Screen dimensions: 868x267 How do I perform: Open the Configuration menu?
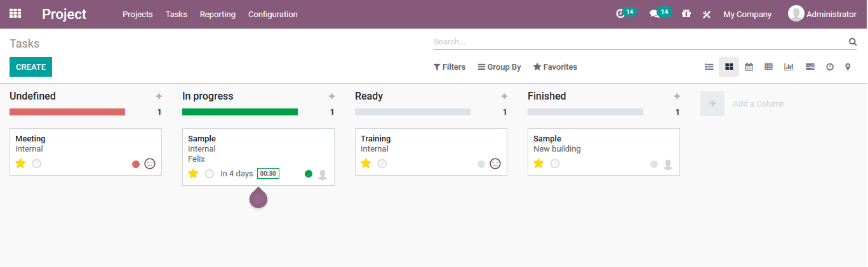coord(272,14)
